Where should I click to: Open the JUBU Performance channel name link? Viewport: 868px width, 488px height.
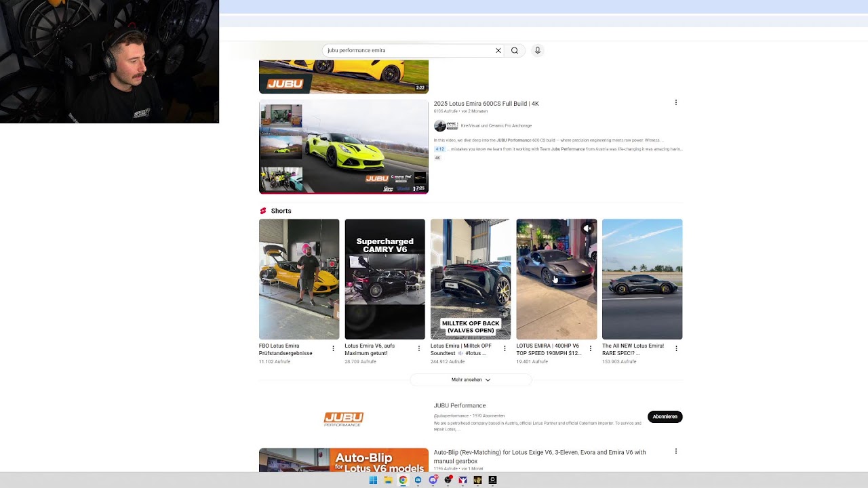(x=460, y=405)
